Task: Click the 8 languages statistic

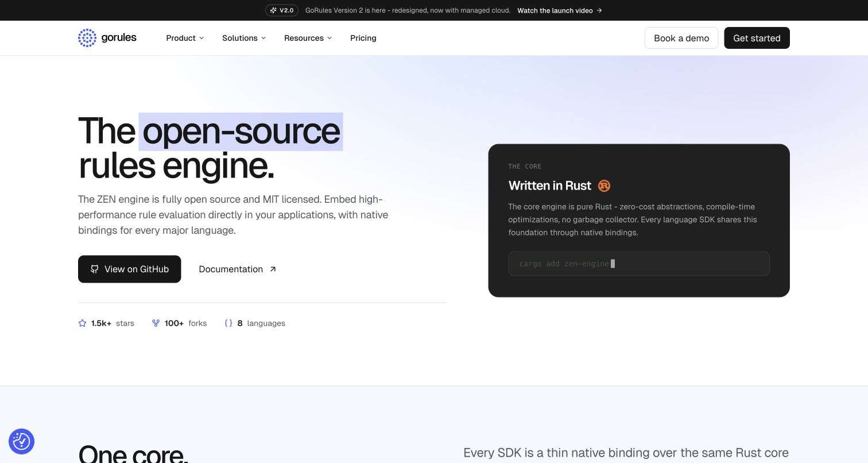Action: tap(255, 323)
